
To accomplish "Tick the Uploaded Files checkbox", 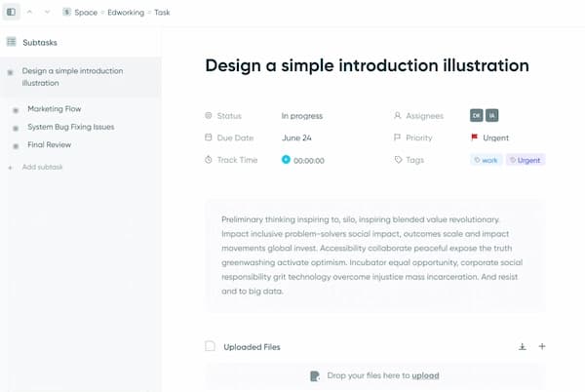I will pyautogui.click(x=210, y=346).
